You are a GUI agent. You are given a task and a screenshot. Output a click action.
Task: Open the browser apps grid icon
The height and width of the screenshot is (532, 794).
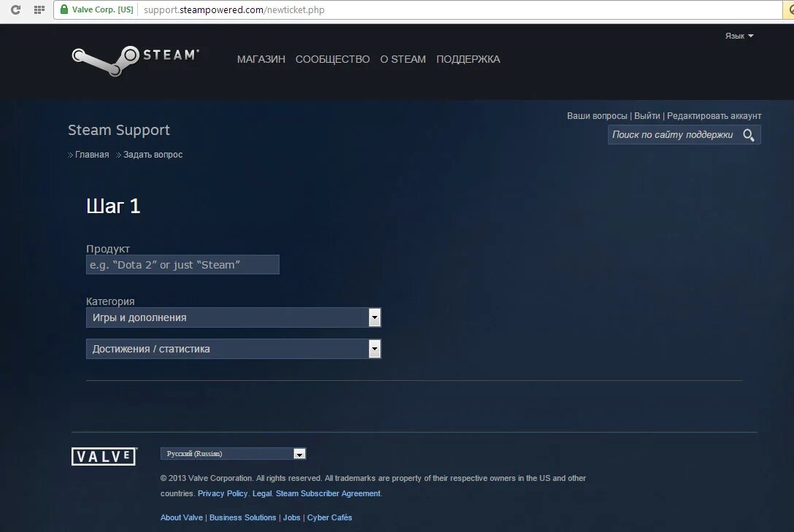tap(39, 9)
